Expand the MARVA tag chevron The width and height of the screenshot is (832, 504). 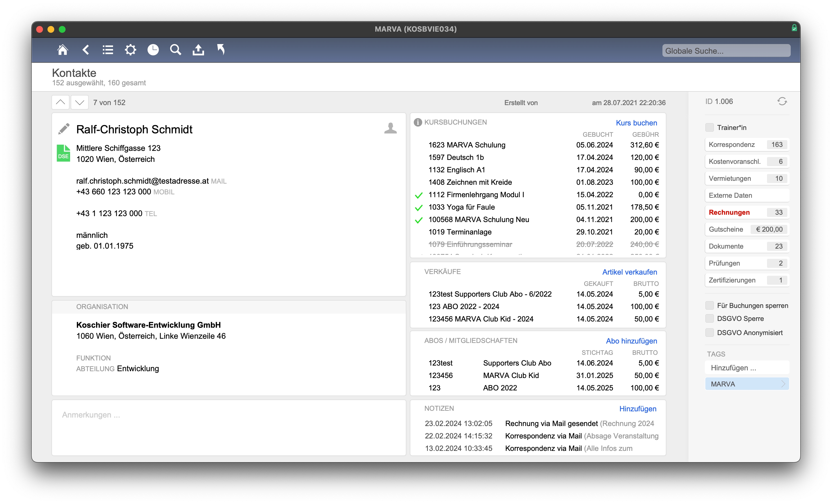coord(784,383)
